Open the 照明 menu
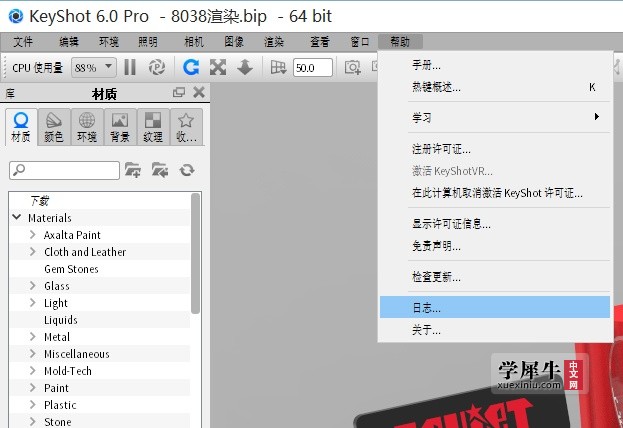 [148, 42]
